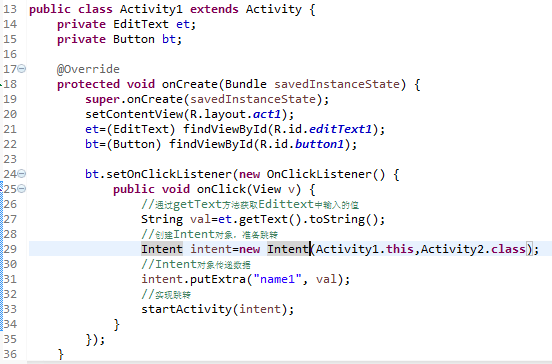
Task: Click line number 13 in the gutter
Action: (x=10, y=9)
